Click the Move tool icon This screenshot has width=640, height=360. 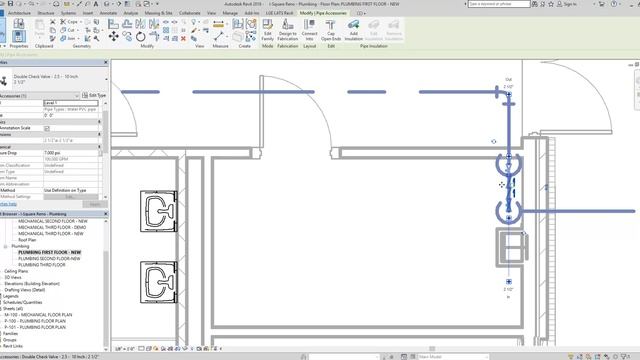point(113,36)
